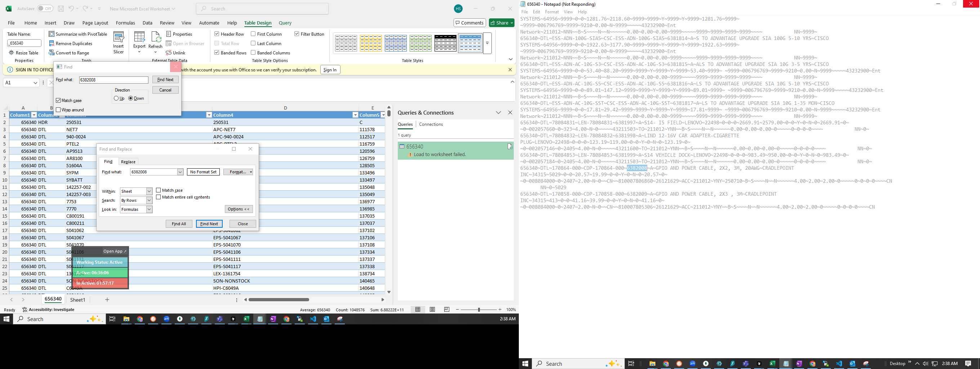Screen dimensions: 980x369
Task: Click Find Next in Find and Replace
Action: [x=209, y=224]
